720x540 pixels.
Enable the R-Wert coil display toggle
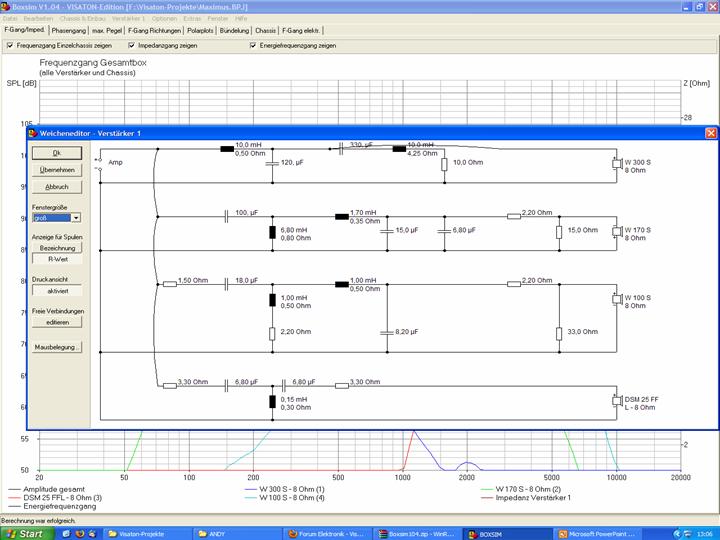pyautogui.click(x=57, y=258)
